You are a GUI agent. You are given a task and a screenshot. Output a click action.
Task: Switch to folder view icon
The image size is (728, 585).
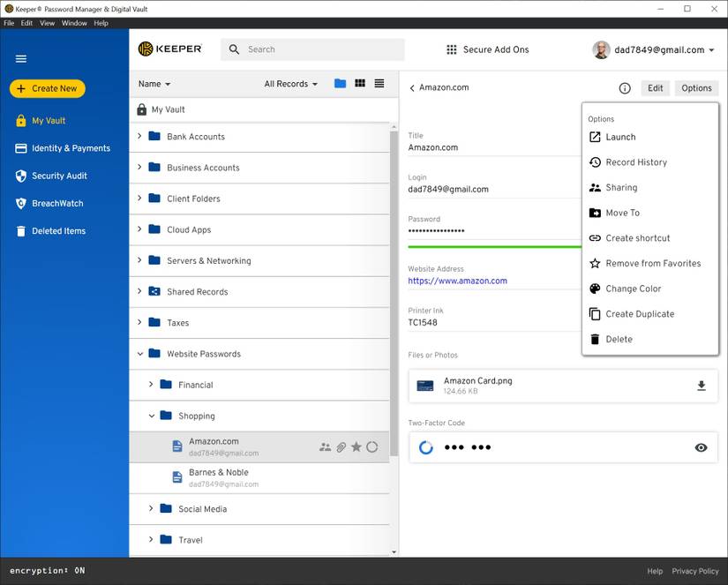click(340, 84)
